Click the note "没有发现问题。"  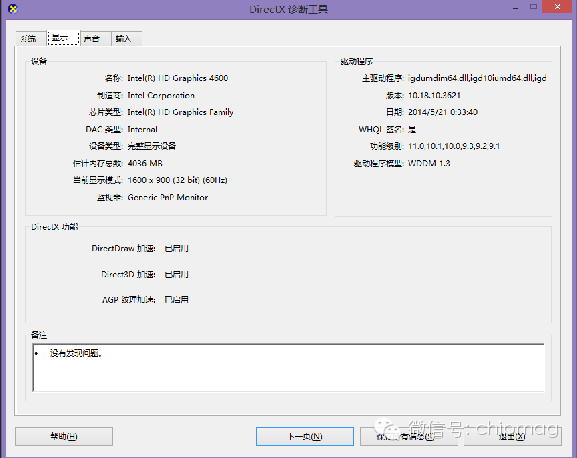(x=75, y=353)
